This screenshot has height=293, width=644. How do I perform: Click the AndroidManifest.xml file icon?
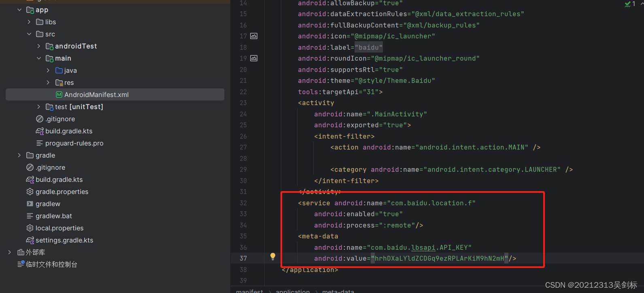(x=59, y=95)
